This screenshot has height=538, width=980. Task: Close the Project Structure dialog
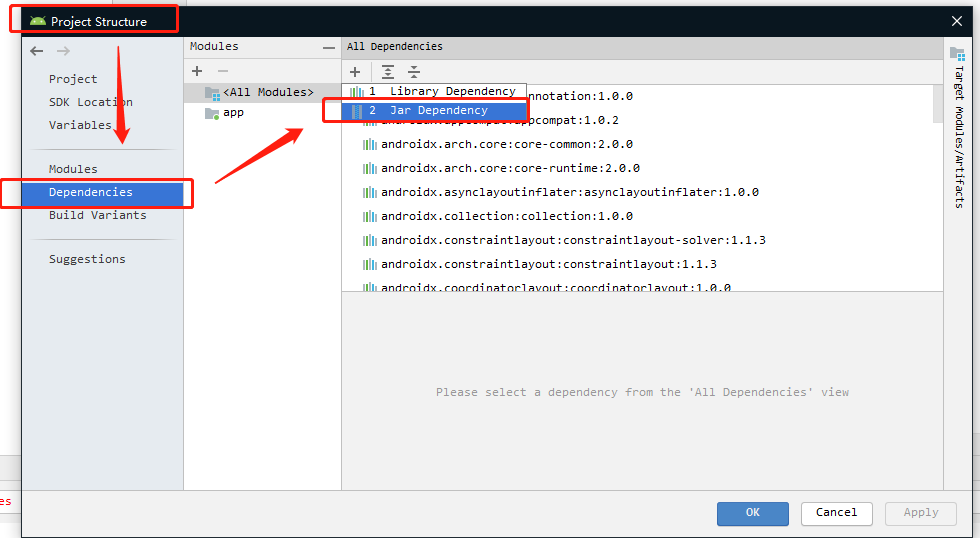pyautogui.click(x=956, y=21)
